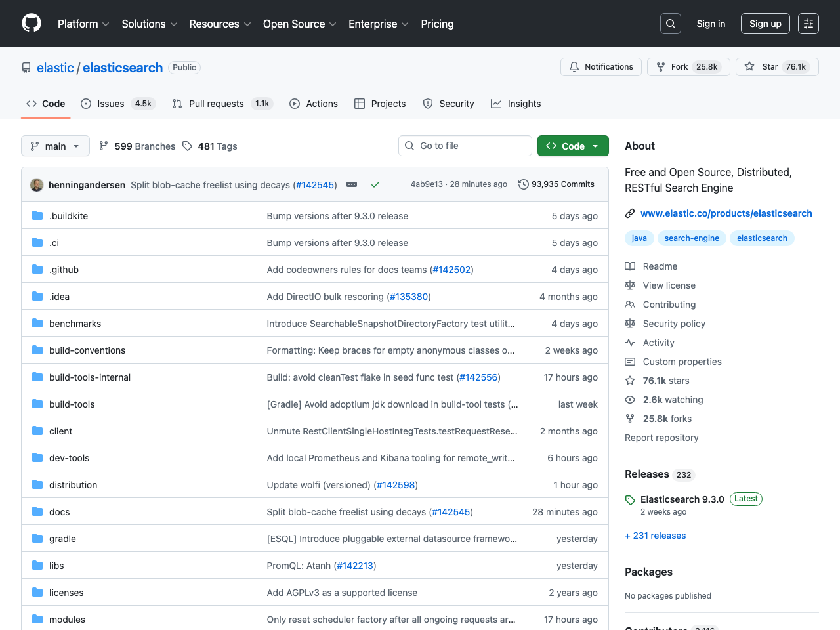The width and height of the screenshot is (840, 630).
Task: Open the main branch selector dropdown
Action: [55, 146]
